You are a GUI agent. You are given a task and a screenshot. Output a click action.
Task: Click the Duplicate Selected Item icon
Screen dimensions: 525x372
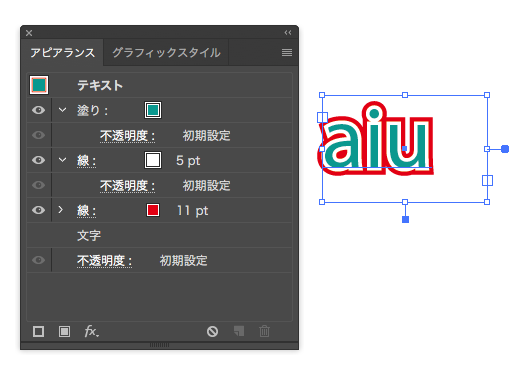pos(239,331)
